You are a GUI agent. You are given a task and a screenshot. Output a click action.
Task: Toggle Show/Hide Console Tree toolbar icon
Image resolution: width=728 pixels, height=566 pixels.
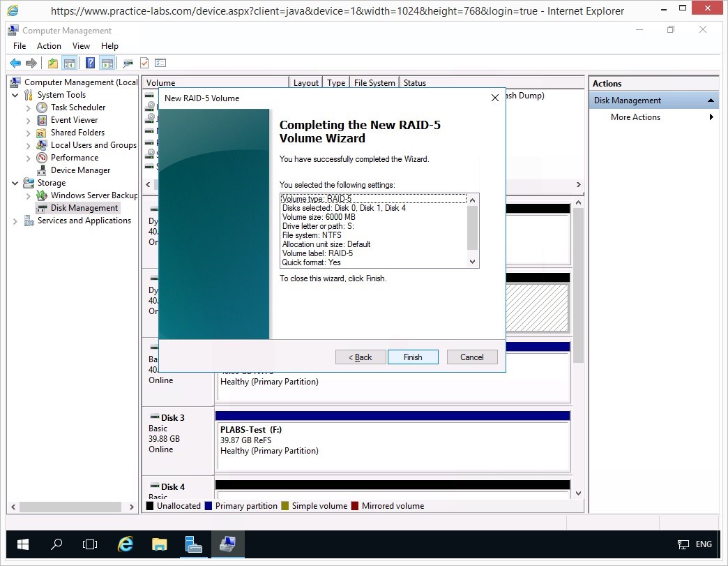point(70,63)
